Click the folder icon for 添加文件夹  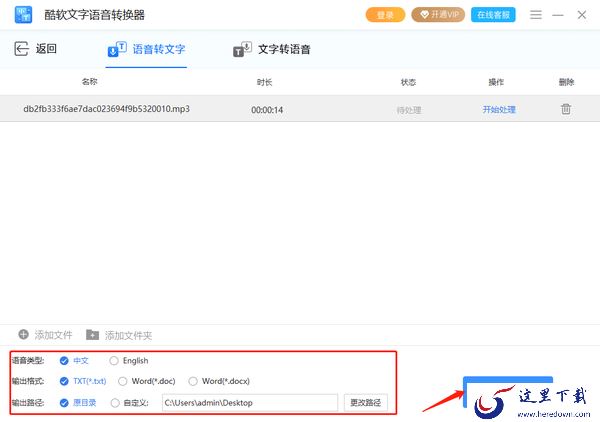(92, 335)
